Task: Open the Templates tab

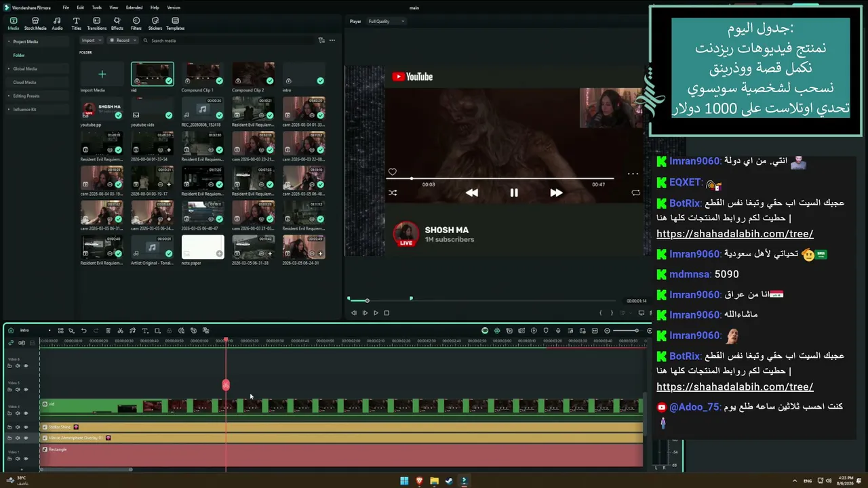Action: pos(175,24)
